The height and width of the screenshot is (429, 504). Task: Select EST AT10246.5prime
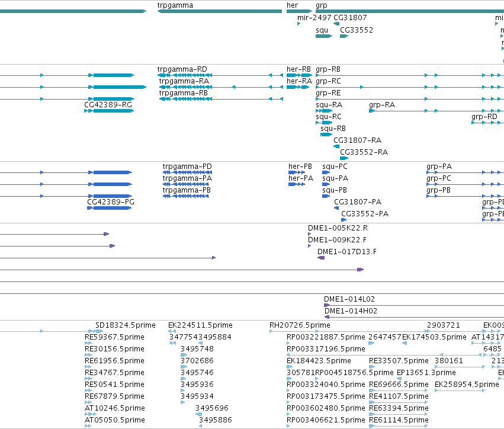point(91,414)
